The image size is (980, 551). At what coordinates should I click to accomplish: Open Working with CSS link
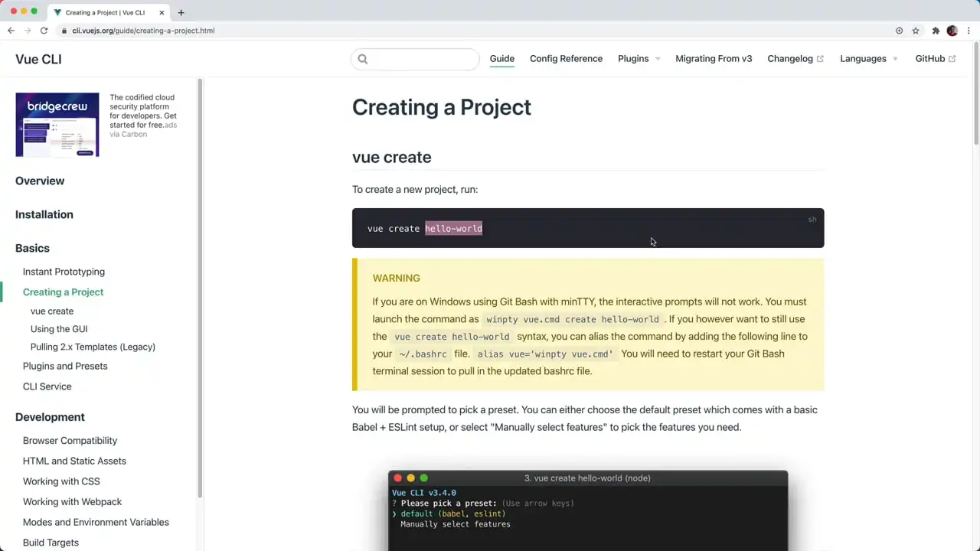[61, 481]
